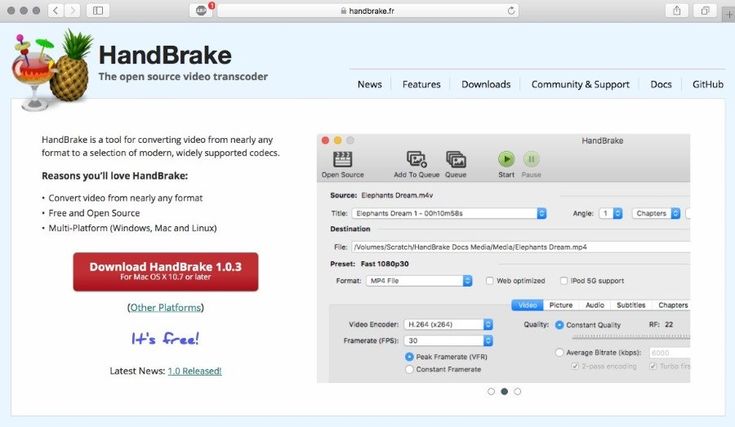Open the News menu item
Viewport: 735px width, 427px height.
[x=369, y=84]
